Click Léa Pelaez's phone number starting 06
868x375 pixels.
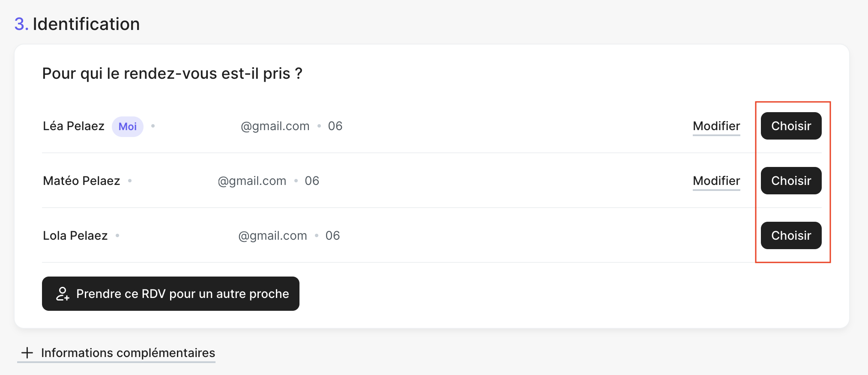pyautogui.click(x=335, y=126)
